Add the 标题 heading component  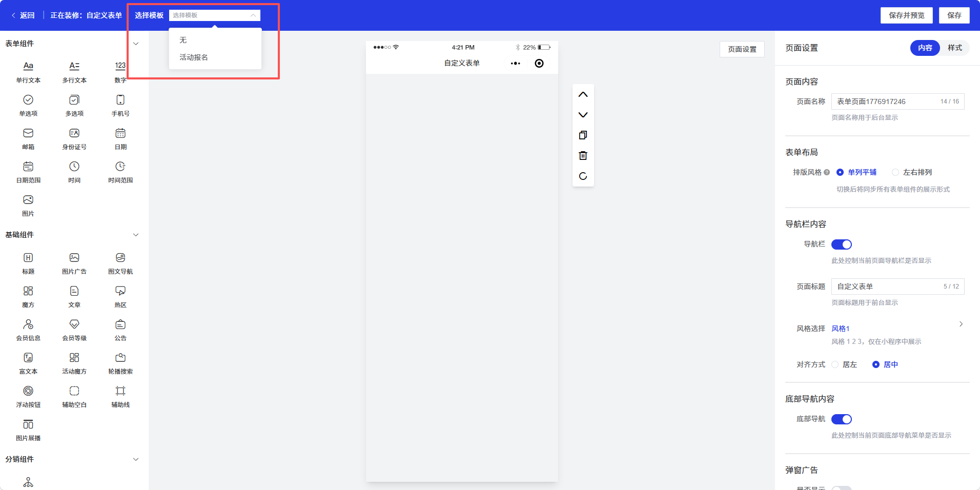(x=28, y=263)
